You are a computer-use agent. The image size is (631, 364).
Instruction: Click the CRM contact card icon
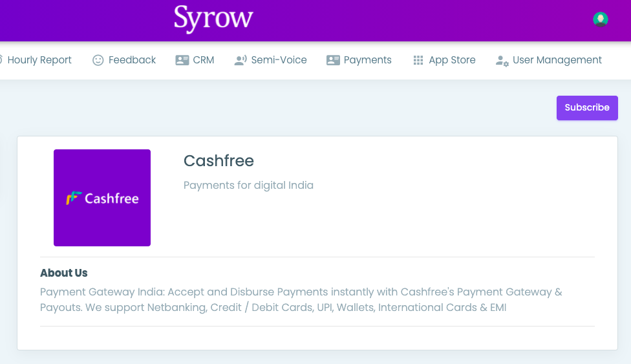point(182,60)
